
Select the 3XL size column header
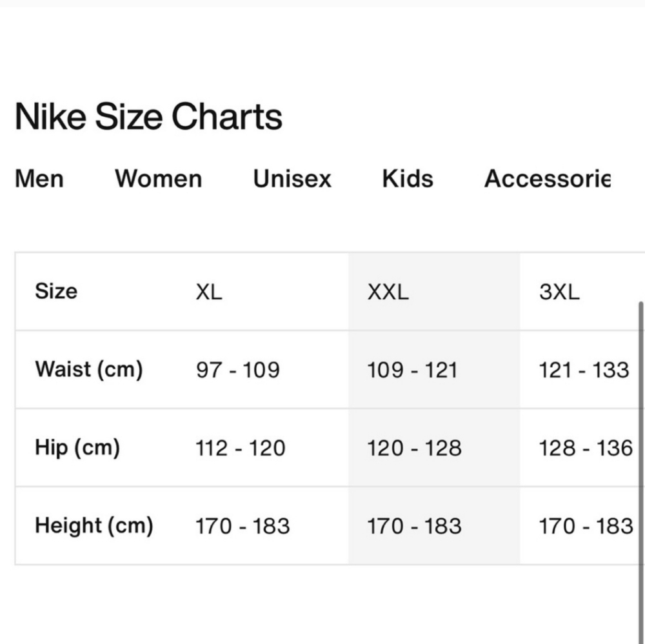pos(560,292)
